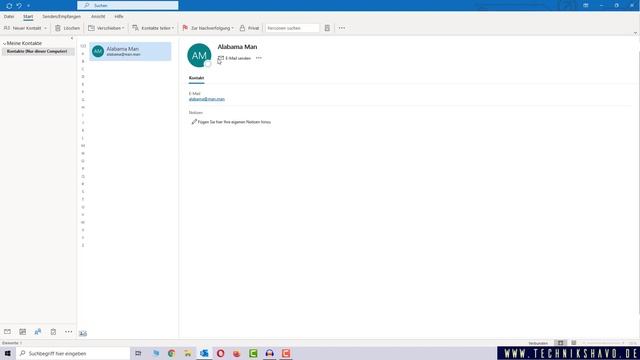Click the Neuer Kontakt button

click(x=22, y=28)
